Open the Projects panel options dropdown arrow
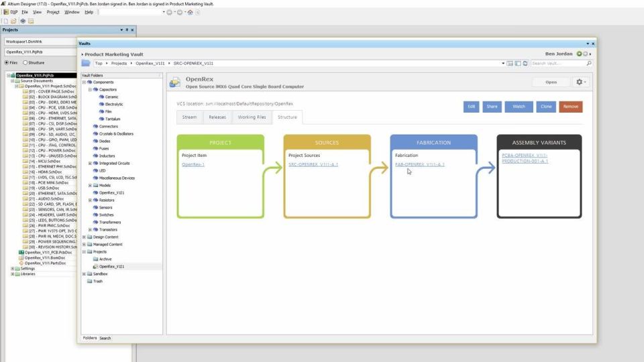644x362 pixels. (121, 30)
